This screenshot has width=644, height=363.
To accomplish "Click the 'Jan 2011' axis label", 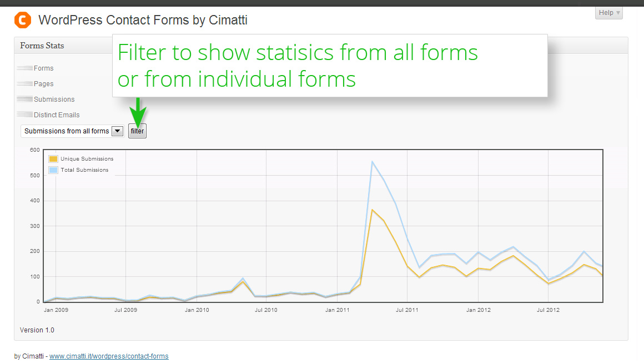I will coord(337,310).
